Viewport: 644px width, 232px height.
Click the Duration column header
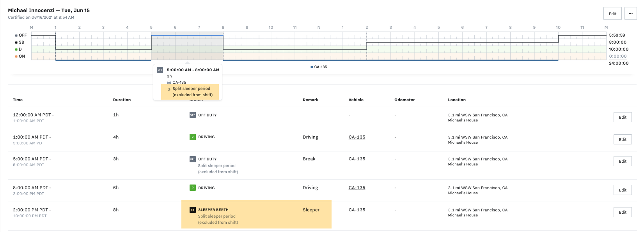tap(122, 100)
